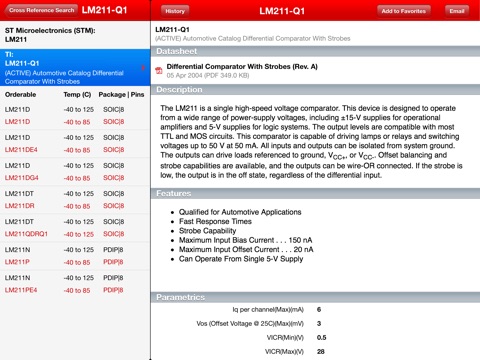
Task: Click the LM211DT row above LM211DR
Action: (75, 194)
